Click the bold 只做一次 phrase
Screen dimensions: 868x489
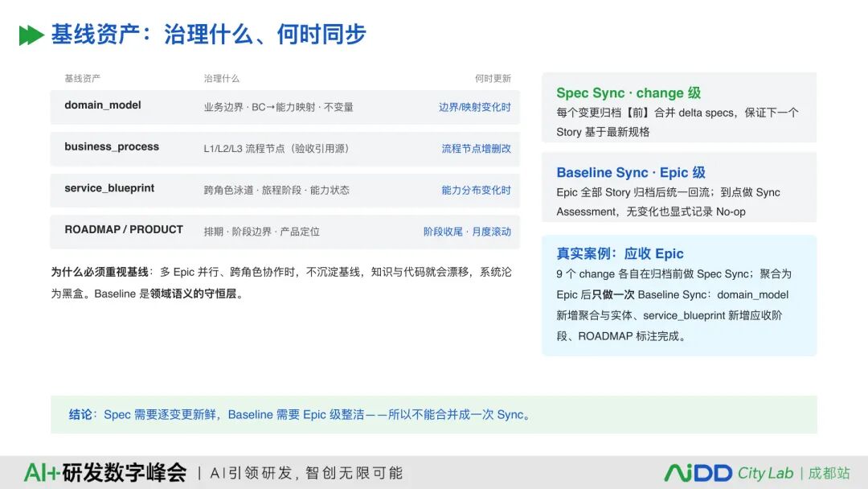[612, 294]
